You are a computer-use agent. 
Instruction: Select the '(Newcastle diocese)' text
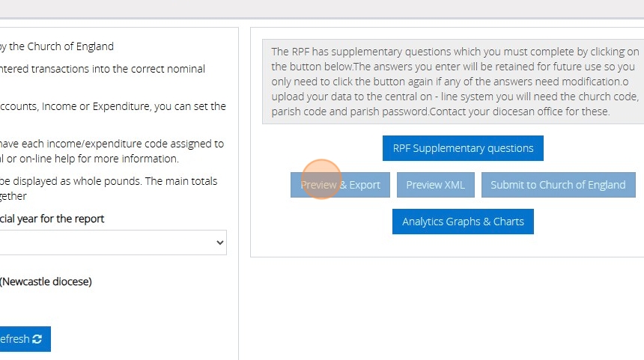click(46, 281)
